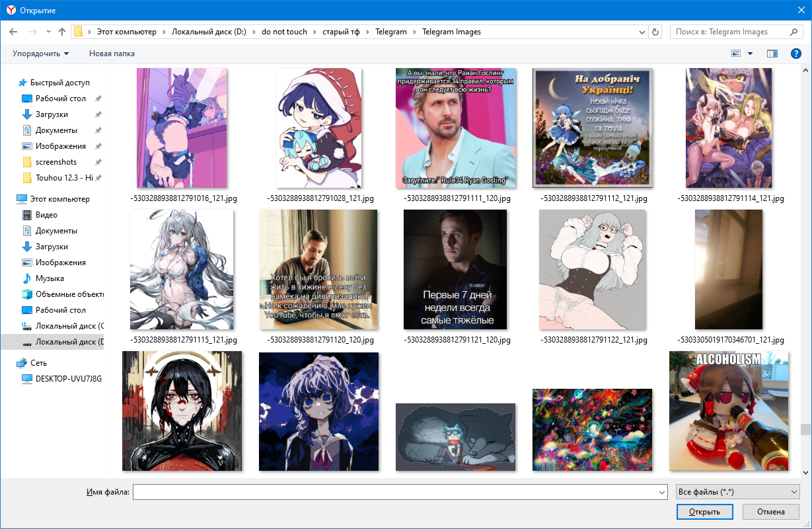The width and height of the screenshot is (812, 529).
Task: Open pinned Загрузки in Quick access
Action: (52, 114)
